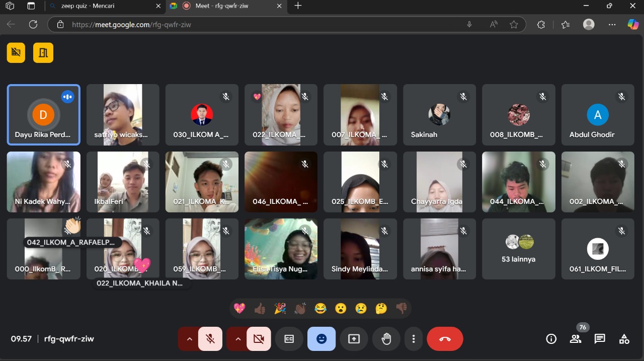Screen dimensions: 644x361
Task: Toggle the muted microphone button
Action: [210, 339]
